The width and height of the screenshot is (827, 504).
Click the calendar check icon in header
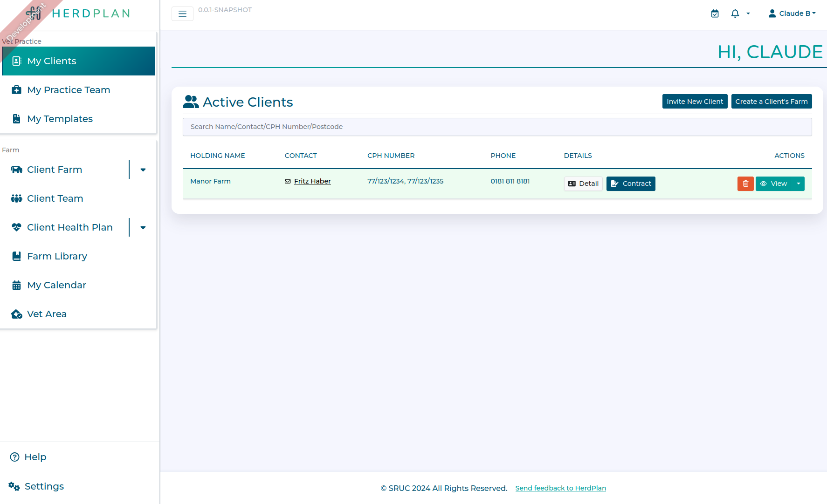715,14
